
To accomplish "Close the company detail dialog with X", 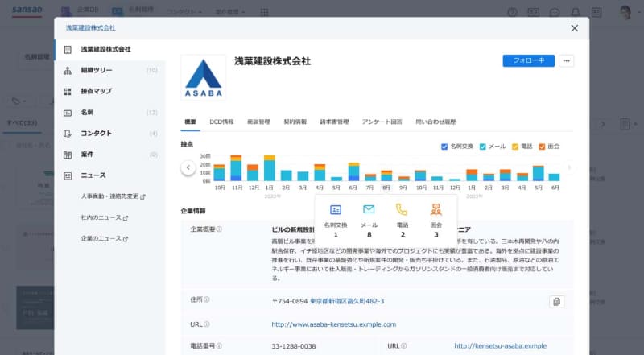I will (574, 28).
